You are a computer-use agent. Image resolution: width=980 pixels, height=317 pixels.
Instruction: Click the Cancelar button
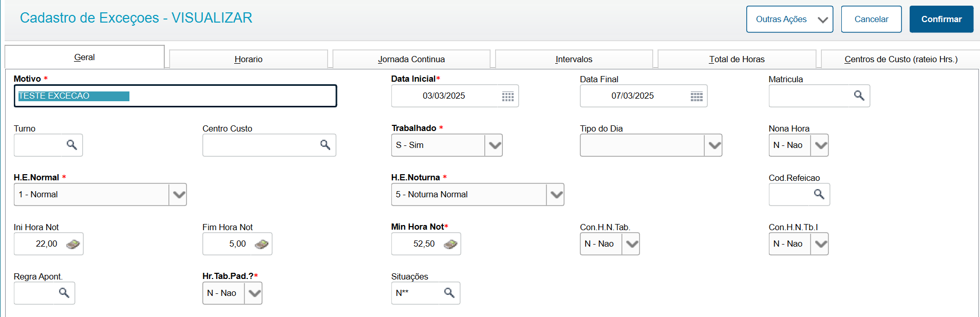871,20
